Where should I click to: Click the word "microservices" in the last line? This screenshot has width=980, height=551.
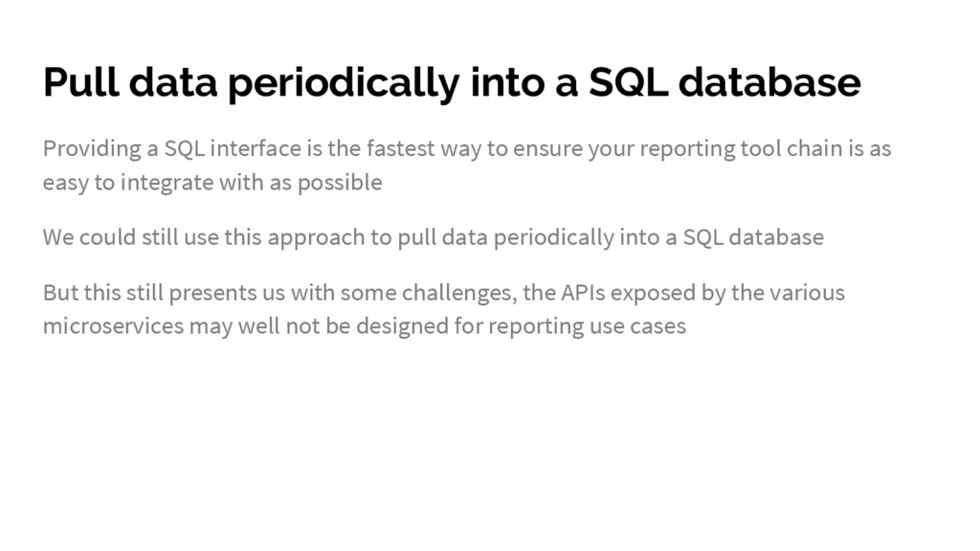point(113,326)
